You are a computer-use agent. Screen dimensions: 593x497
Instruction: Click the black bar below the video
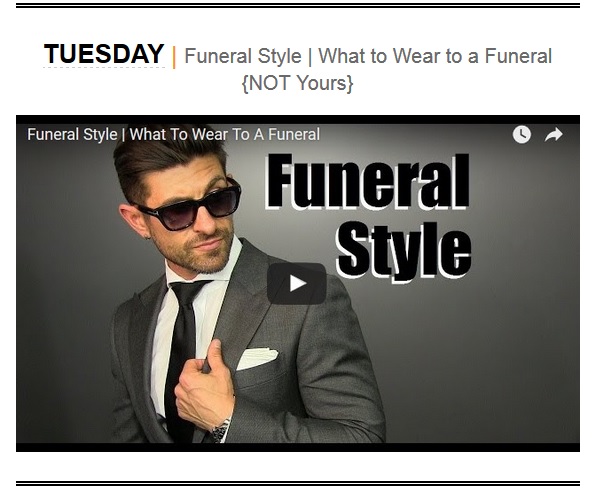(298, 447)
